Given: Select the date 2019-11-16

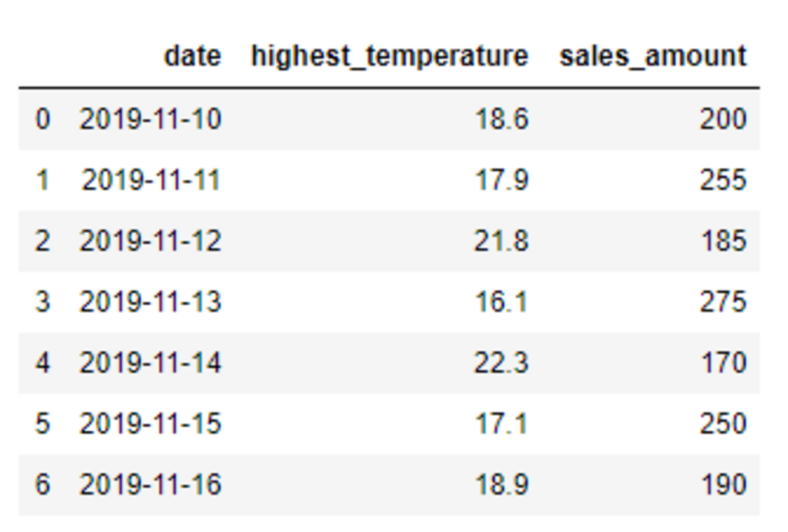Looking at the screenshot, I should pyautogui.click(x=150, y=485).
